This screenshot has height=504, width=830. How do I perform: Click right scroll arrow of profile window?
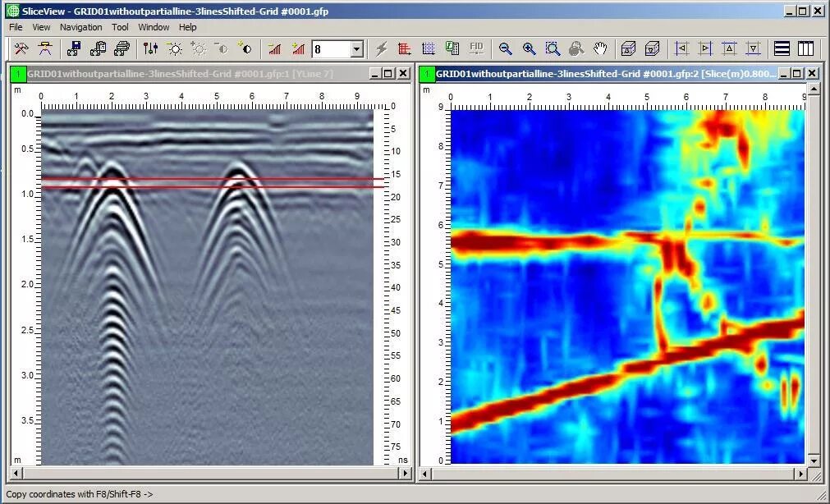(406, 474)
